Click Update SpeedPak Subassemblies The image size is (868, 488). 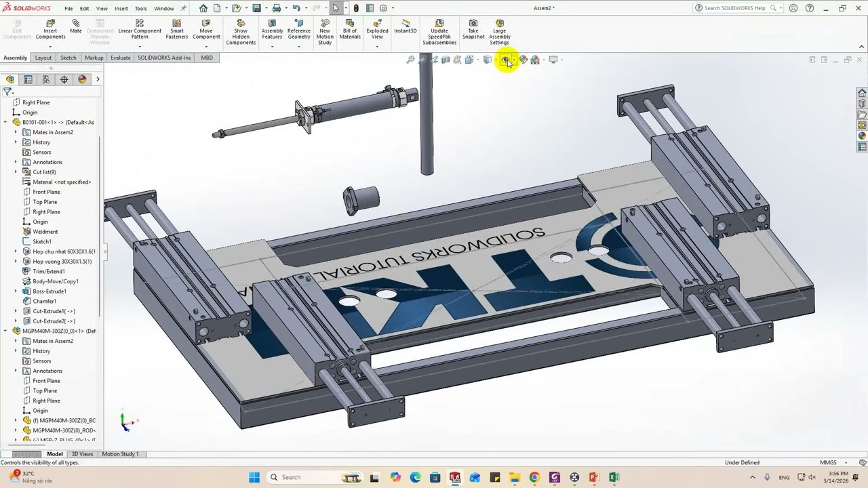(x=439, y=32)
